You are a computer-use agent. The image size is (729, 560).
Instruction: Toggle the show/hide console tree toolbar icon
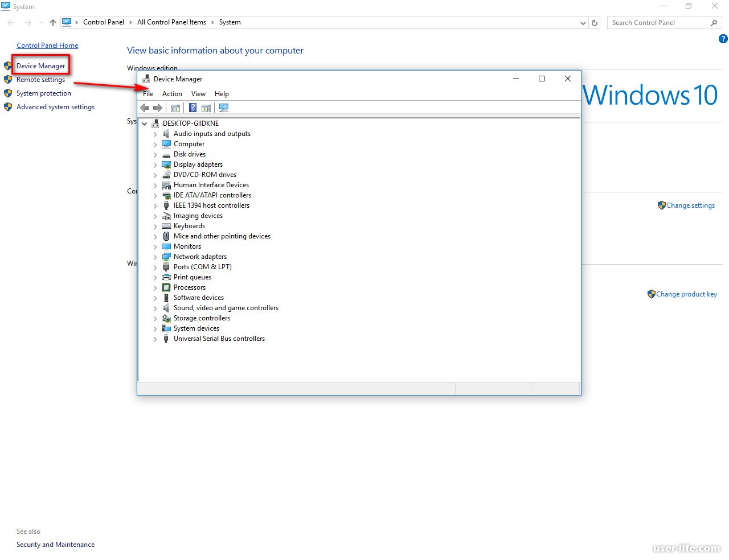point(175,108)
